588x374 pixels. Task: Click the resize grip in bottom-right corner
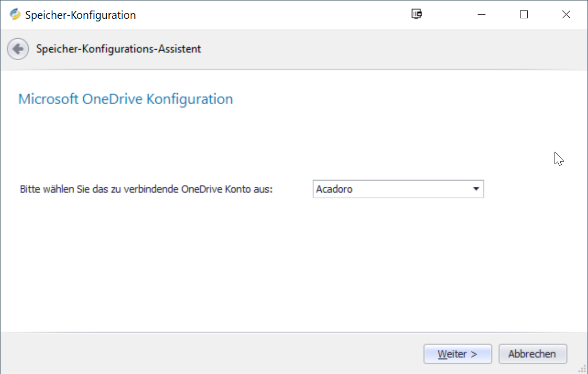[x=583, y=369]
